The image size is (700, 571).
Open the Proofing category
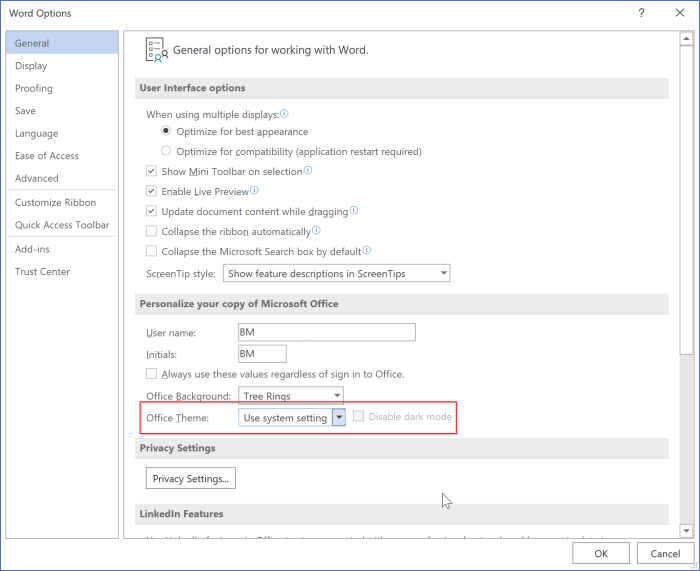pyautogui.click(x=62, y=88)
